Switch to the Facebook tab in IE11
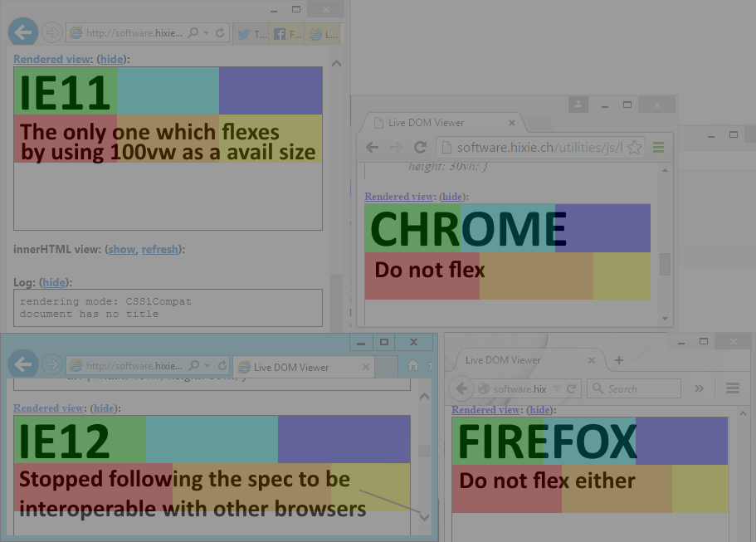Screen dimensions: 756x542 tap(286, 34)
